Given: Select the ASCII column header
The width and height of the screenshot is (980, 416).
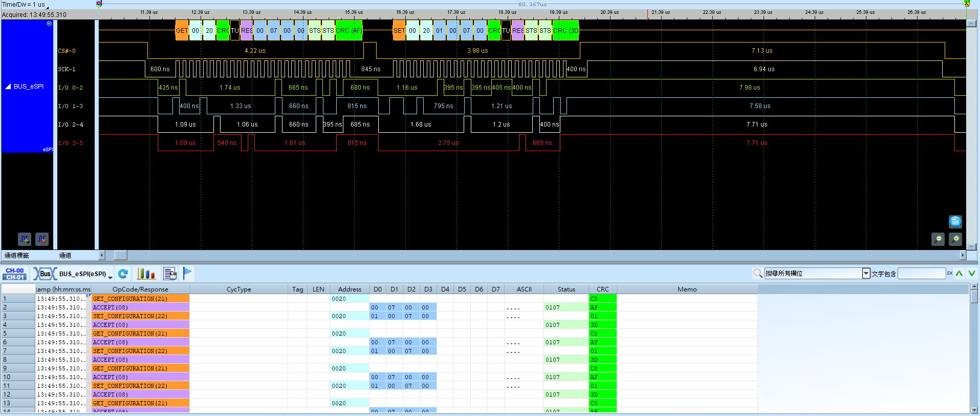Looking at the screenshot, I should [x=524, y=289].
